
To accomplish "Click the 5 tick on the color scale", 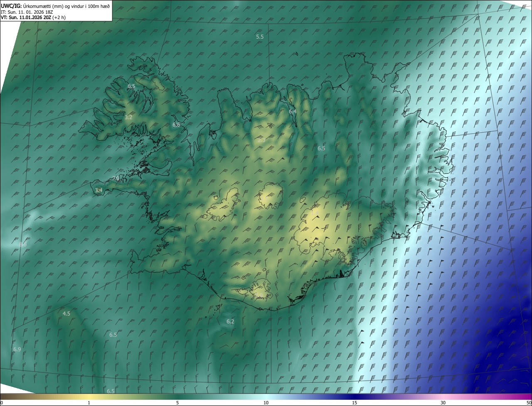I will click(177, 403).
